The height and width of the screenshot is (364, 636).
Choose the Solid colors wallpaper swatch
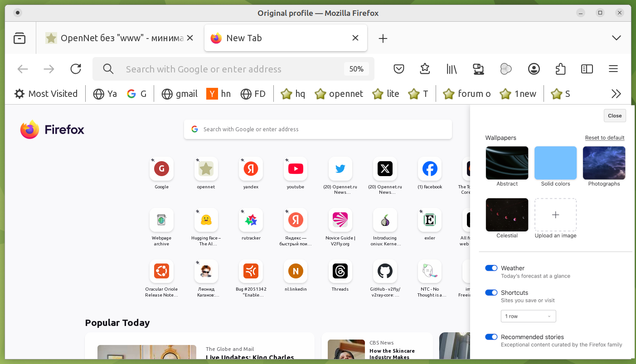(x=555, y=163)
